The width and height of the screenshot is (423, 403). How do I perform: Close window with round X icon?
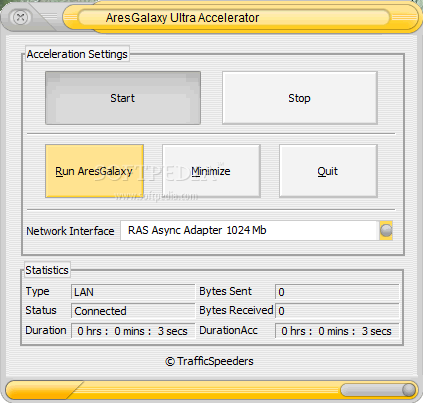tap(20, 17)
